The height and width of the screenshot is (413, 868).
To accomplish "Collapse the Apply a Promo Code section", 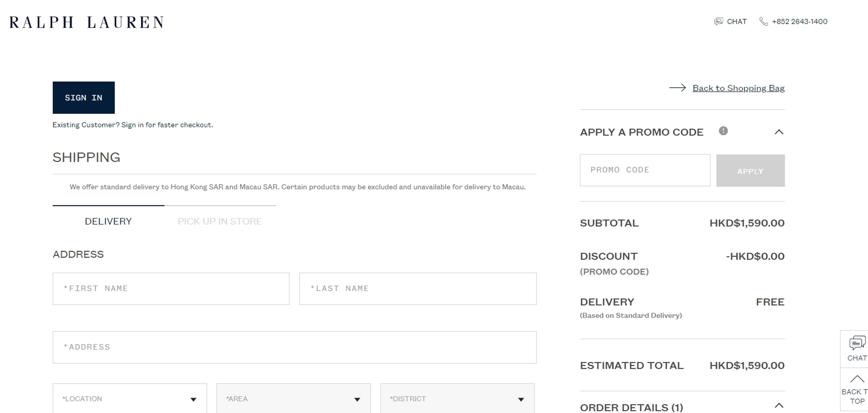I will [779, 132].
